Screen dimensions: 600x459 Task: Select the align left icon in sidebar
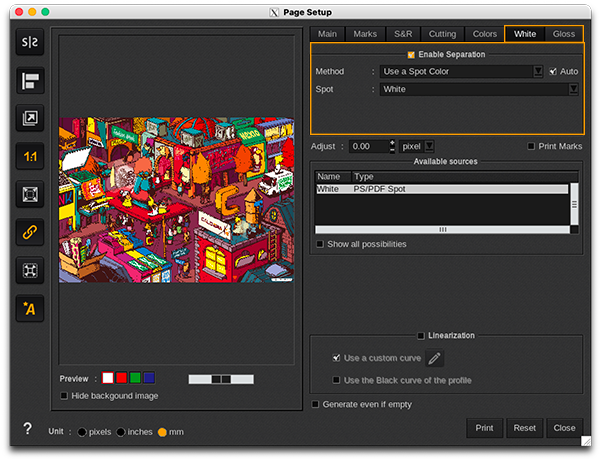coord(30,80)
